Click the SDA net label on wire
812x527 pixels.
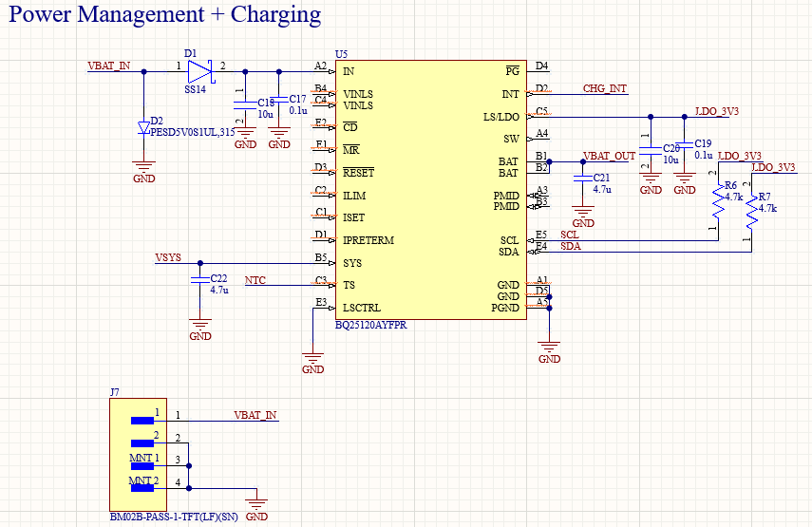(x=571, y=247)
